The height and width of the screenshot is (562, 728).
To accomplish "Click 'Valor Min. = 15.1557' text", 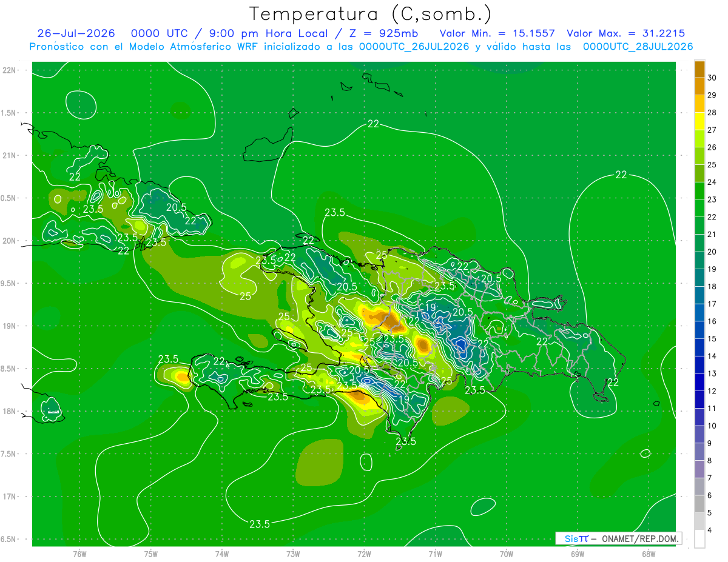I will point(497,33).
